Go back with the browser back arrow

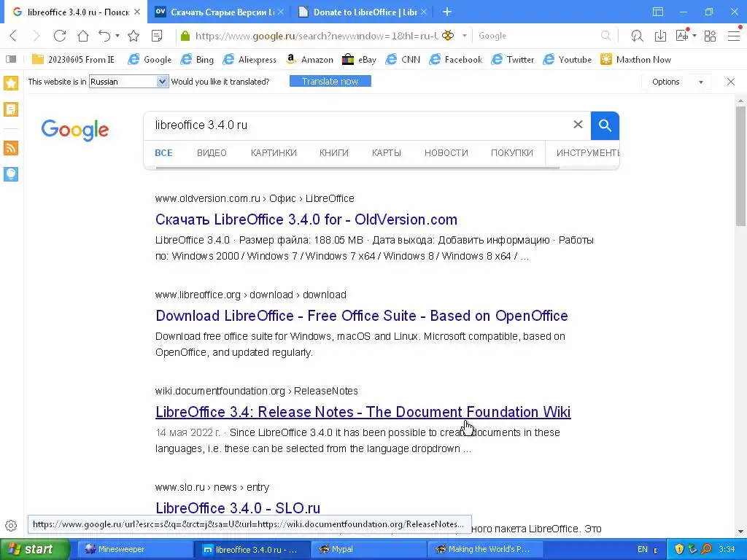[x=13, y=36]
